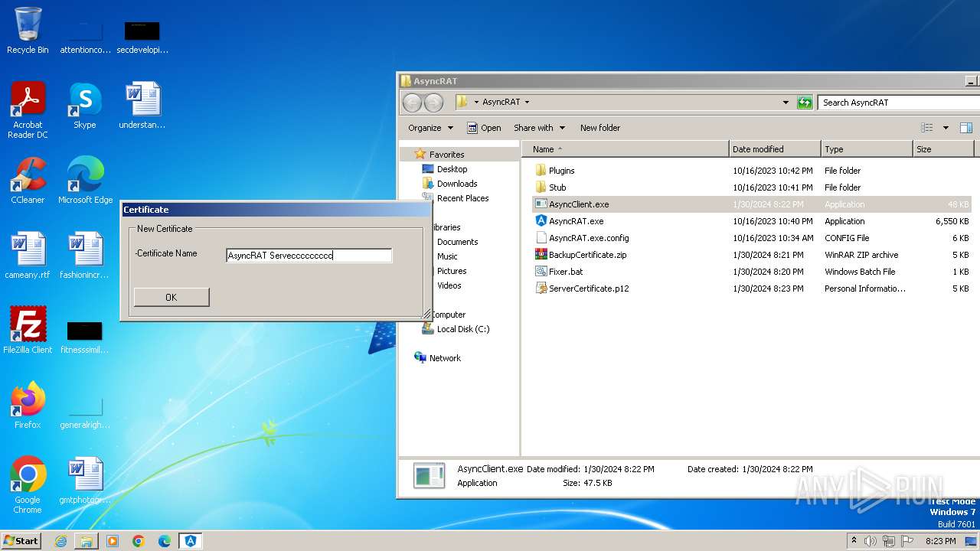
Task: Open Microsoft Edge desktop shortcut
Action: 85,181
